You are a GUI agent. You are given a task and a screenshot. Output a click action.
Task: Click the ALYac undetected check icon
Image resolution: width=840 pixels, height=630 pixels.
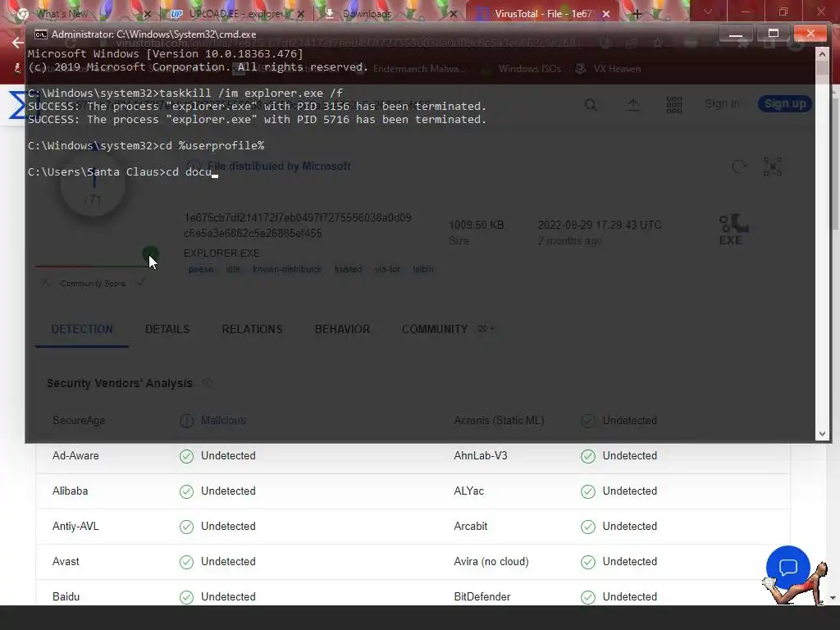click(x=587, y=491)
